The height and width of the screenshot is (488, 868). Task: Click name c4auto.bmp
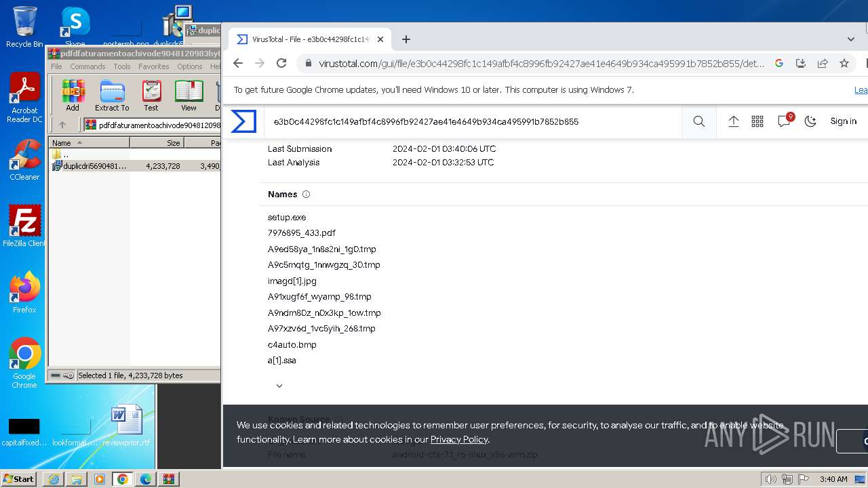pyautogui.click(x=292, y=345)
